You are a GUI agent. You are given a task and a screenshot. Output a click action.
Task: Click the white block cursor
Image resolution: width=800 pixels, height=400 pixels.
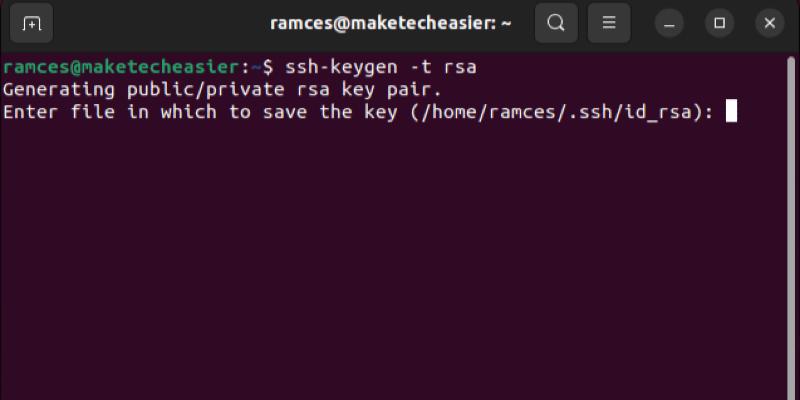click(731, 111)
